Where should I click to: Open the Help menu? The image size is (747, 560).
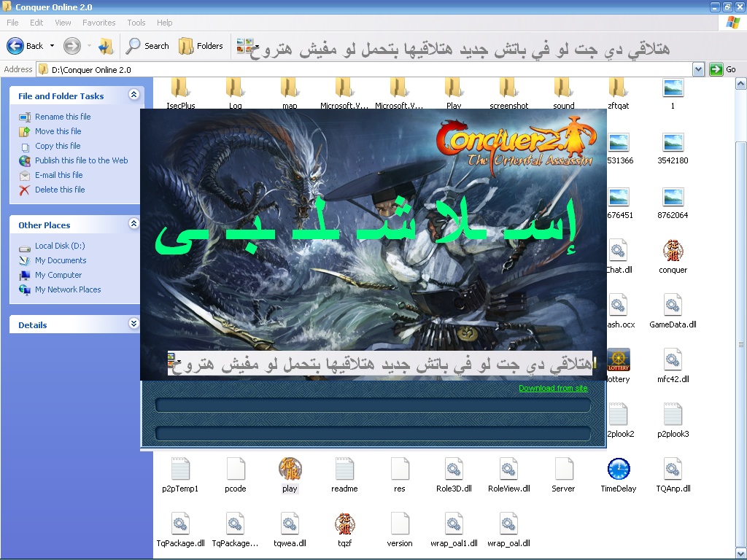(x=164, y=23)
